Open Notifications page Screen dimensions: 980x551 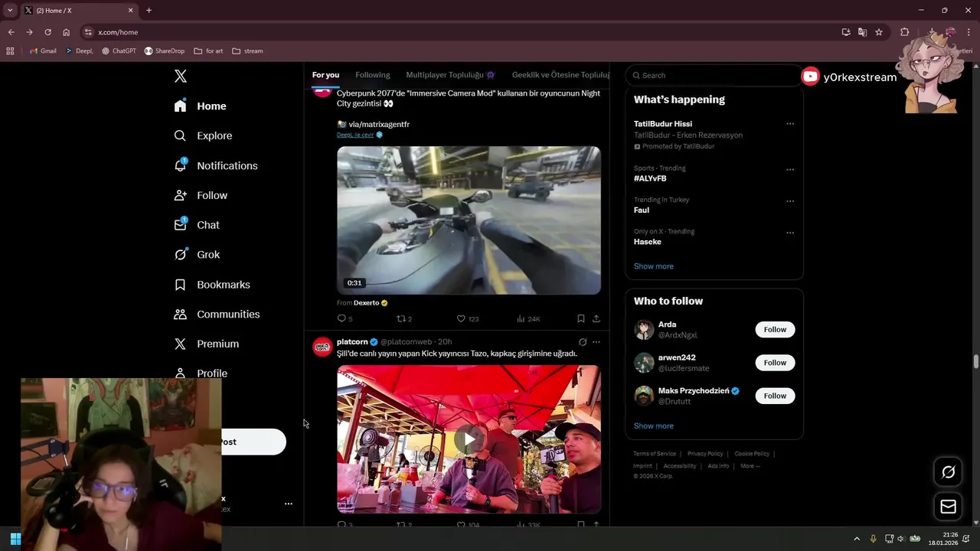point(216,165)
